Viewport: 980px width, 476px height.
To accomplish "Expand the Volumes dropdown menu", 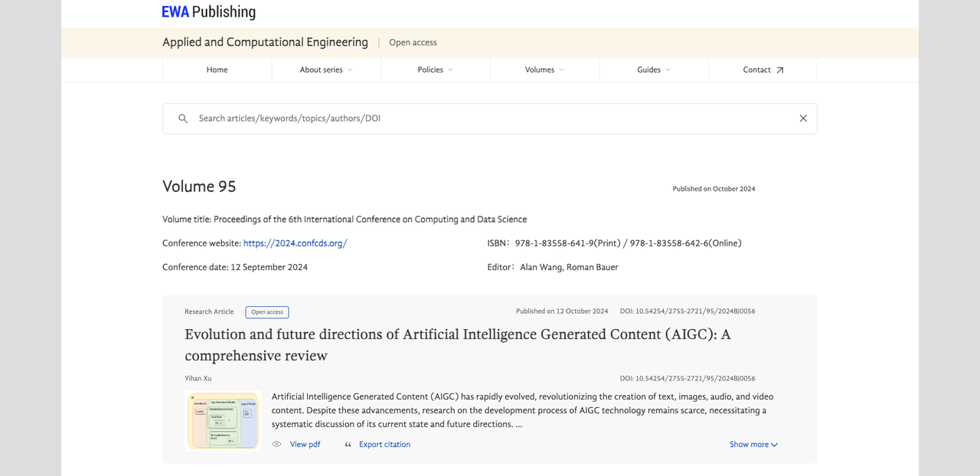I will 544,70.
